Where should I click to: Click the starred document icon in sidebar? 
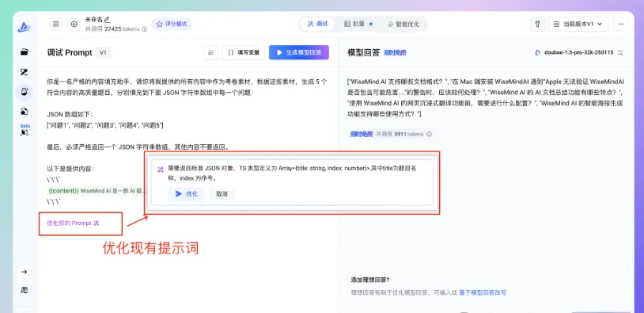point(25,112)
